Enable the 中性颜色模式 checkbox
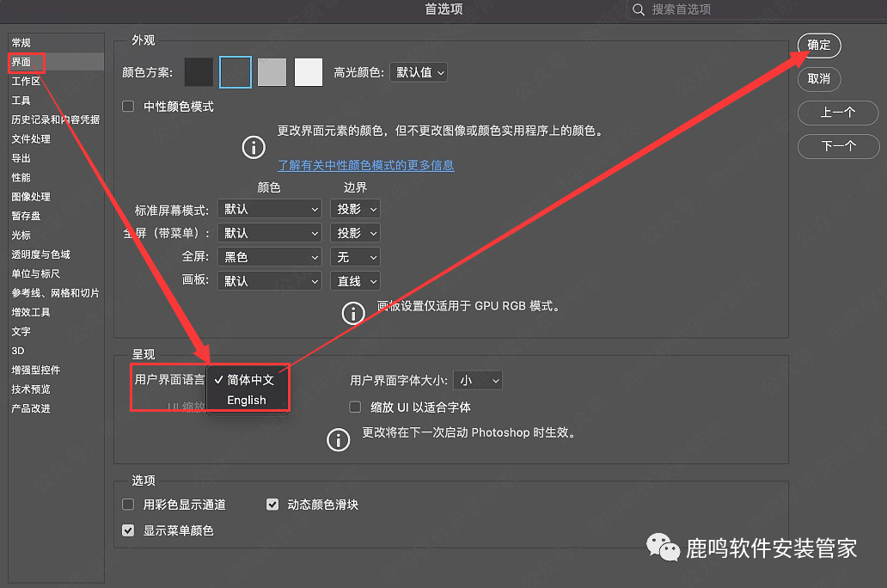The width and height of the screenshot is (887, 588). [x=128, y=104]
